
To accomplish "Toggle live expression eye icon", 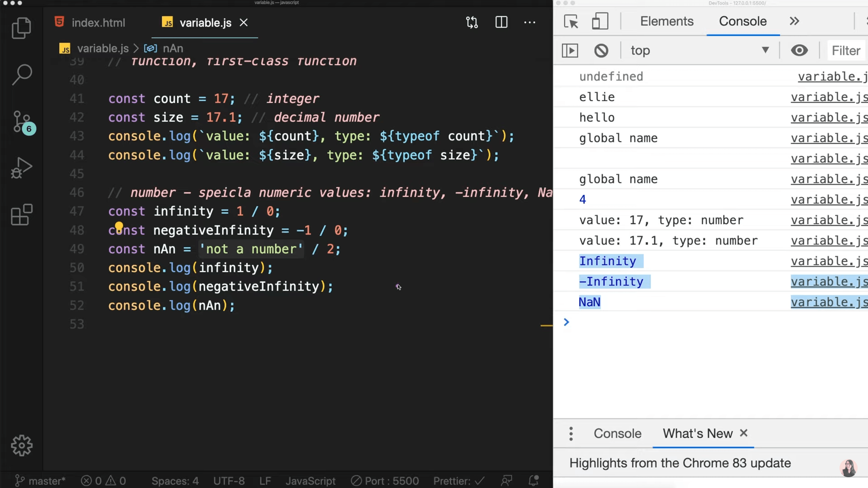I will pos(799,51).
